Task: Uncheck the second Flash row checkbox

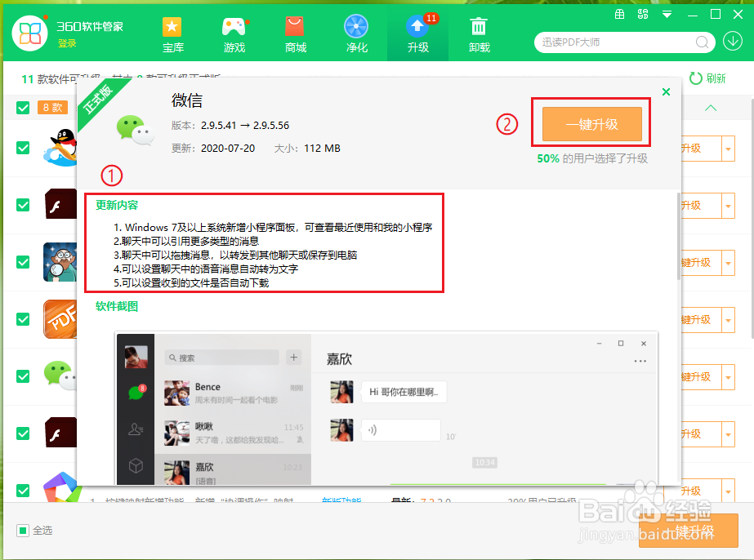Action: [23, 433]
